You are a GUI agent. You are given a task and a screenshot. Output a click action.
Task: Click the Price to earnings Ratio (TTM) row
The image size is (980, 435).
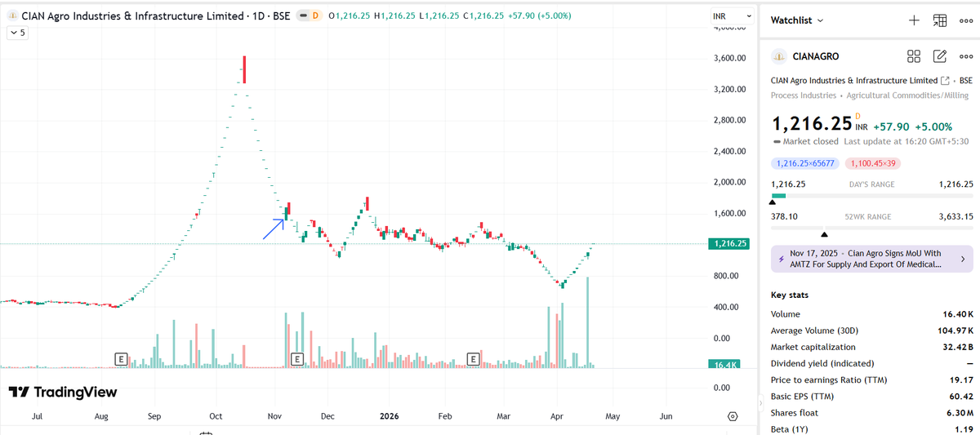tap(872, 380)
